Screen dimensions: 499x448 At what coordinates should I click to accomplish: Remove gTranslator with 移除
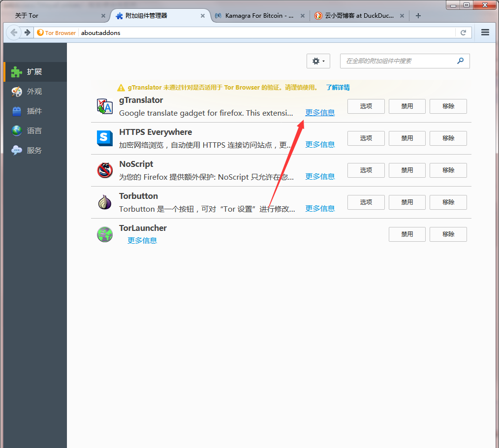coord(448,106)
